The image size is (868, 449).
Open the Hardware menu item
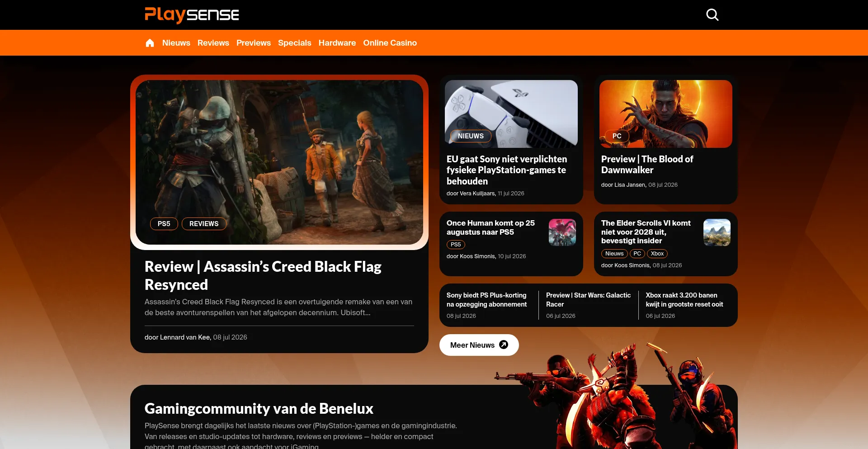[337, 43]
